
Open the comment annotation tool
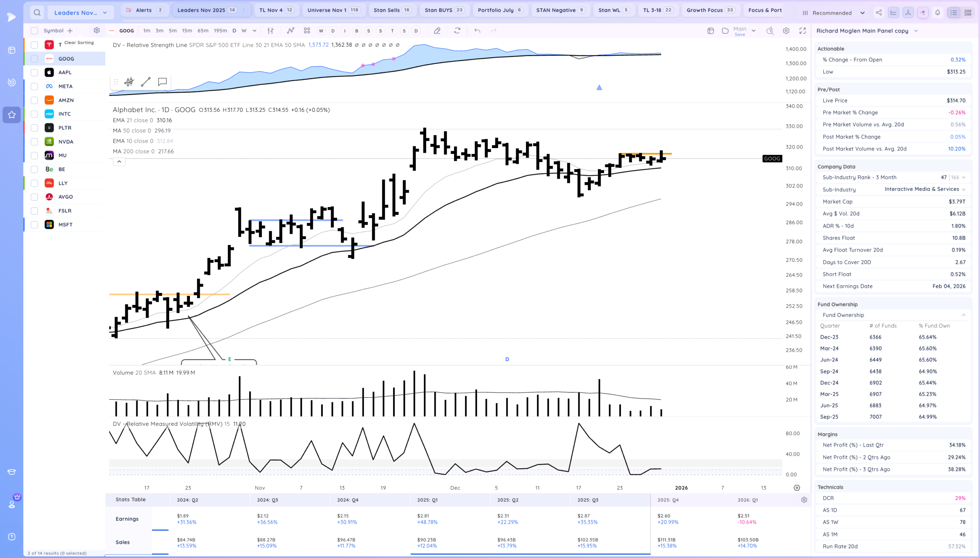point(162,82)
